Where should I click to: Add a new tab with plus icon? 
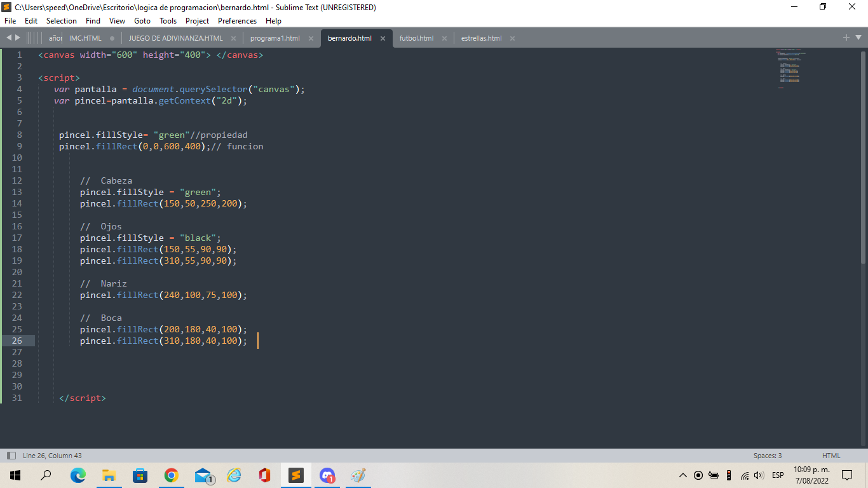click(x=846, y=38)
